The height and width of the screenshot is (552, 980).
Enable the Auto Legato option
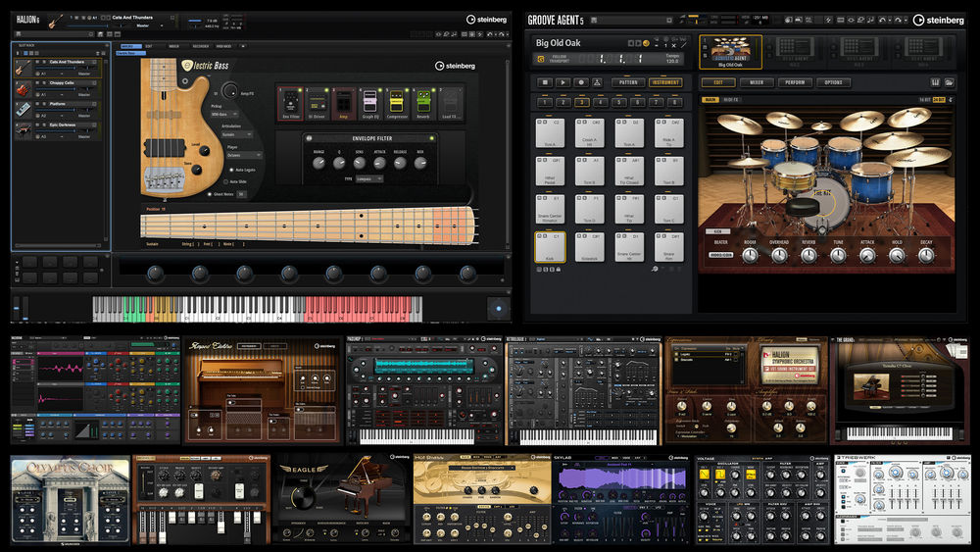[231, 170]
